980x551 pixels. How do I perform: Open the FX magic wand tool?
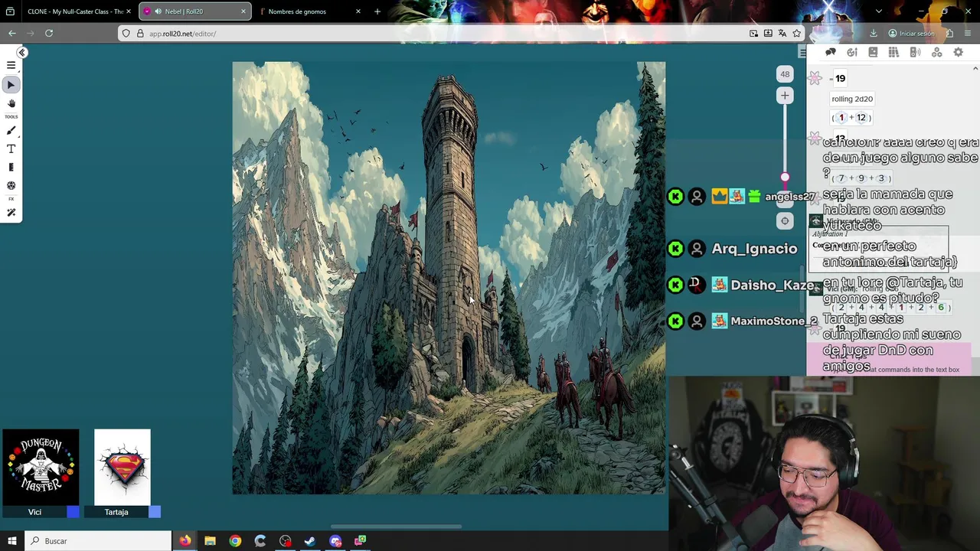(x=11, y=213)
